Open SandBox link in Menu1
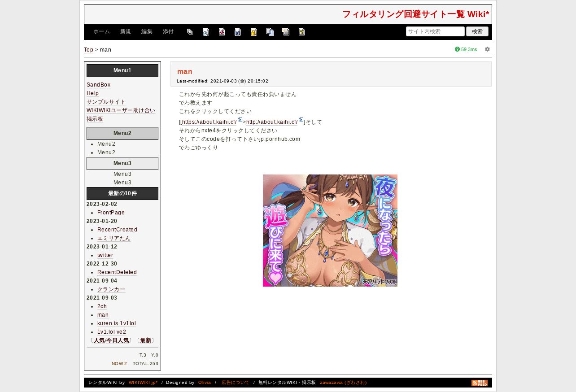576x392 pixels. click(x=98, y=85)
